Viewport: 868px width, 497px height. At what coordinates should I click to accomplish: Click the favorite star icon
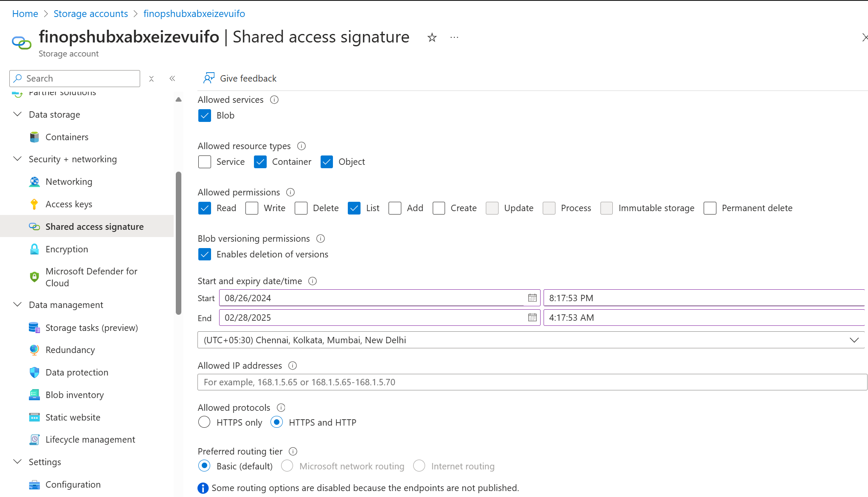pos(432,37)
